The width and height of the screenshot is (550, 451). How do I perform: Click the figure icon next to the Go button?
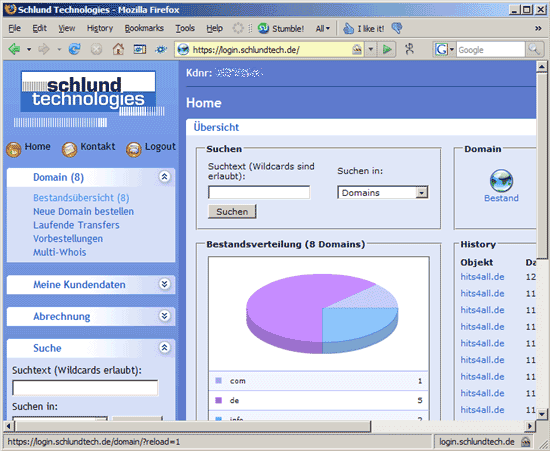click(x=409, y=49)
